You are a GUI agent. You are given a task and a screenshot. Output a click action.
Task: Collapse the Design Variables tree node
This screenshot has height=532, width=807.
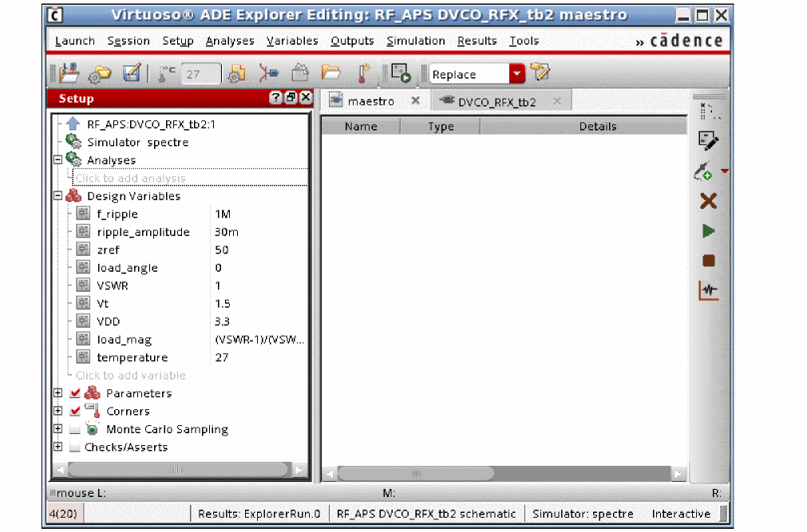[x=57, y=196]
